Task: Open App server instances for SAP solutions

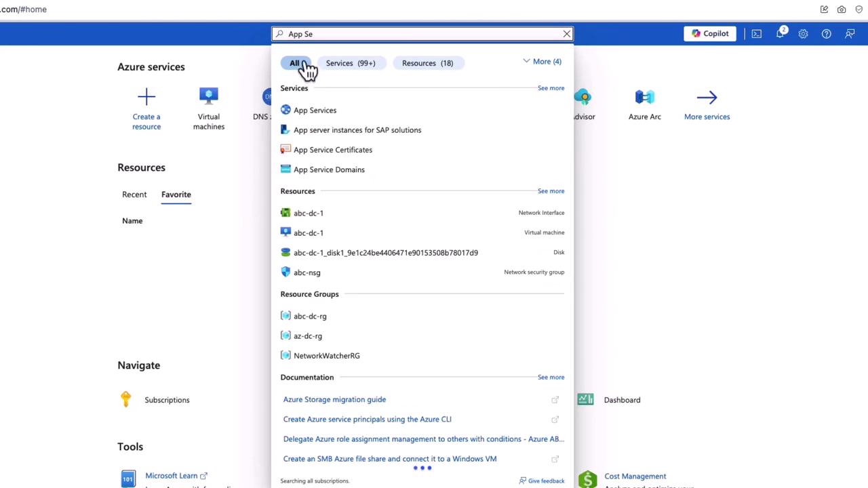Action: 357,130
